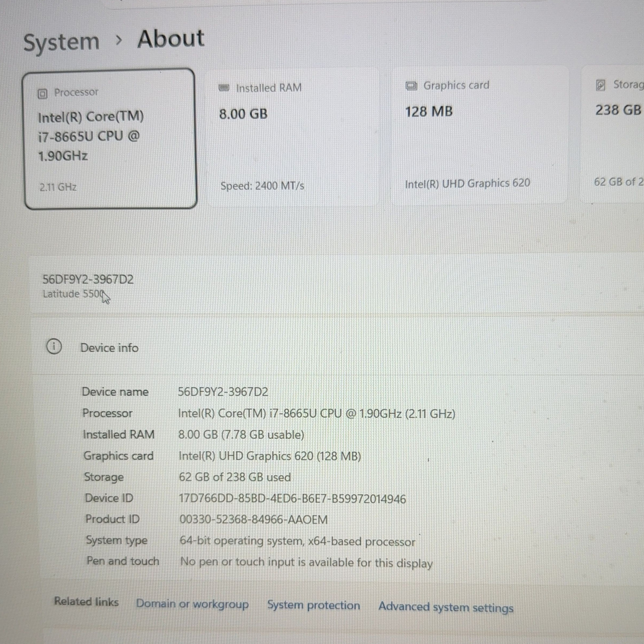The width and height of the screenshot is (644, 644).
Task: Click Intel(R) UHD Graphics 620 in Graphics tile
Action: 467,184
